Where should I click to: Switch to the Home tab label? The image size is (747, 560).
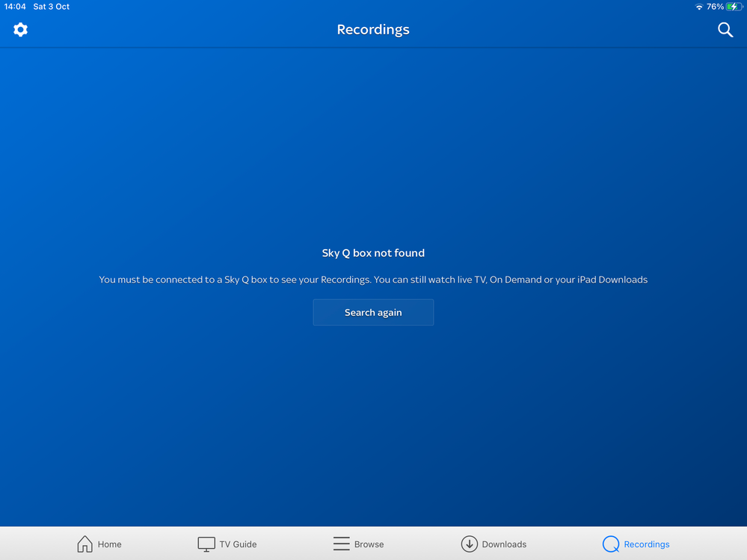coord(109,544)
